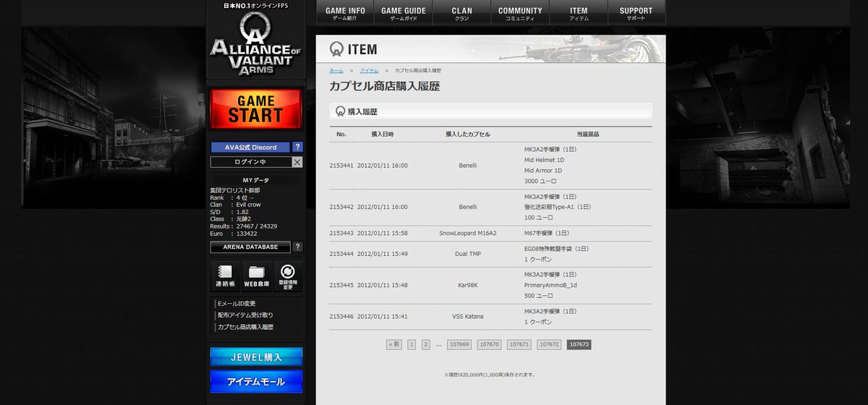Click the 購入日時 column header
868x405 pixels.
pos(383,135)
